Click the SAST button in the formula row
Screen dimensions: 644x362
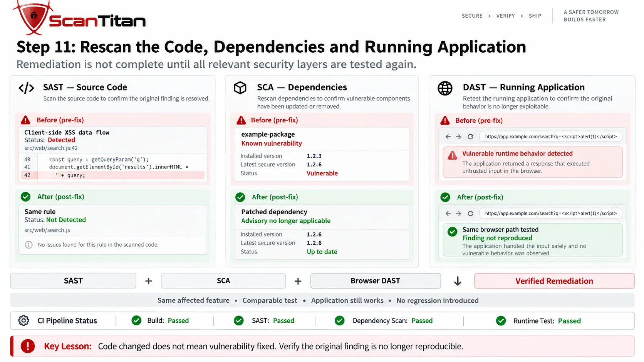[x=73, y=281]
